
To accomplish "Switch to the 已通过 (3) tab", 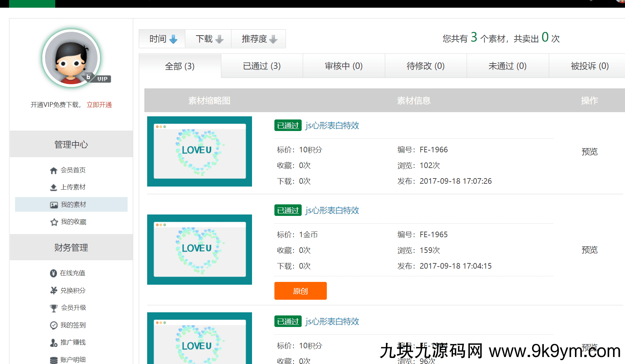I will pos(262,66).
